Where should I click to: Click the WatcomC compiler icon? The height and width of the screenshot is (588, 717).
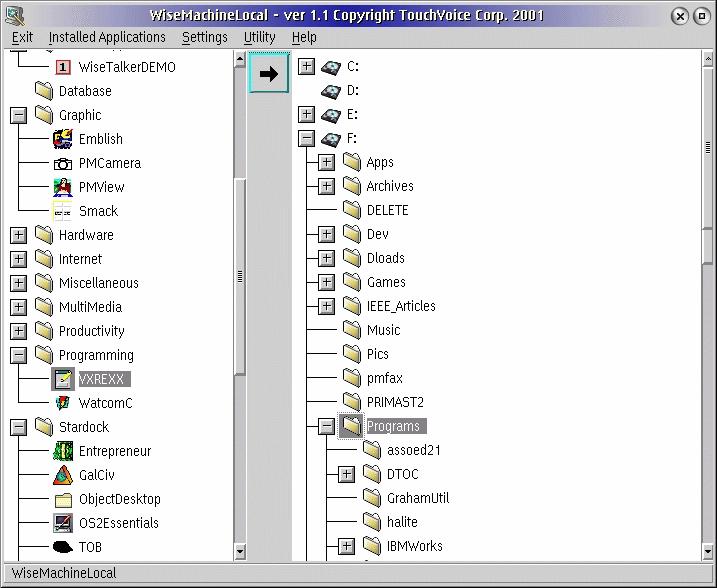(62, 403)
